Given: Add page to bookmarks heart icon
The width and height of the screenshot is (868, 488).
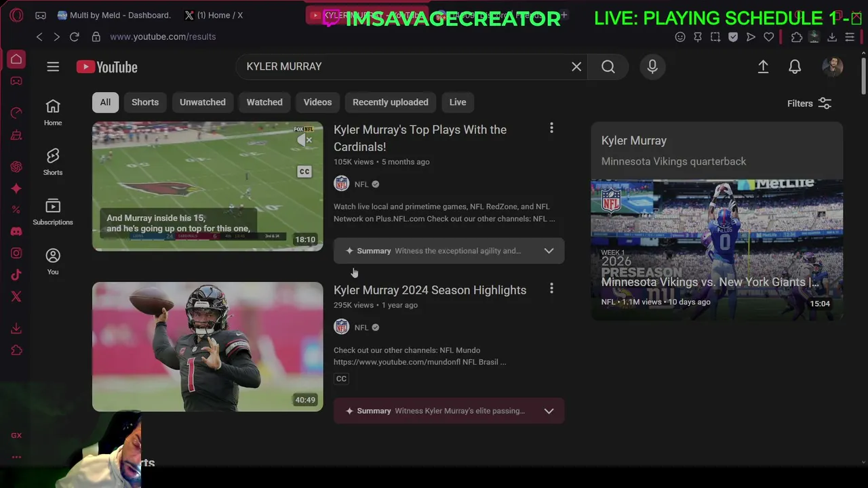Looking at the screenshot, I should (x=768, y=37).
